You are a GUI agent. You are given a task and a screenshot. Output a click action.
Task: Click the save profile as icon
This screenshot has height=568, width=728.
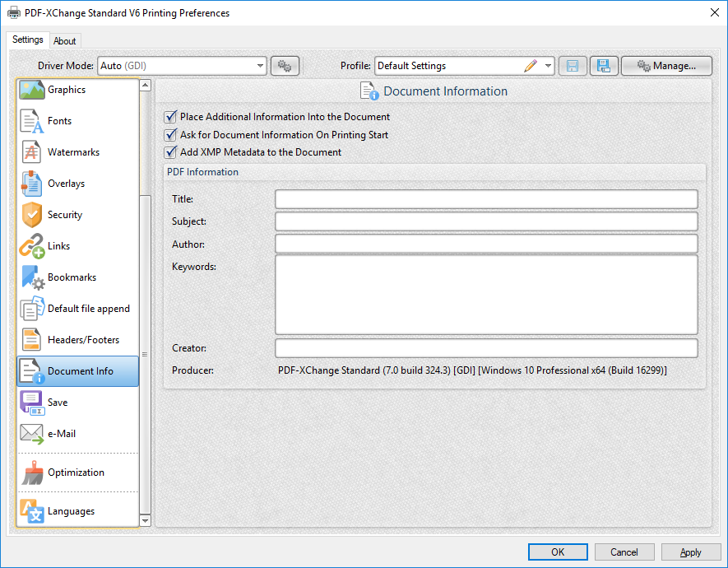pos(604,66)
